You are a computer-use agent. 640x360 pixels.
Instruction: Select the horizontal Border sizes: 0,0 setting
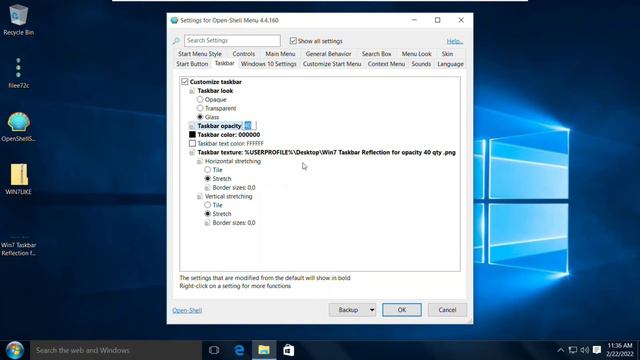pos(234,187)
